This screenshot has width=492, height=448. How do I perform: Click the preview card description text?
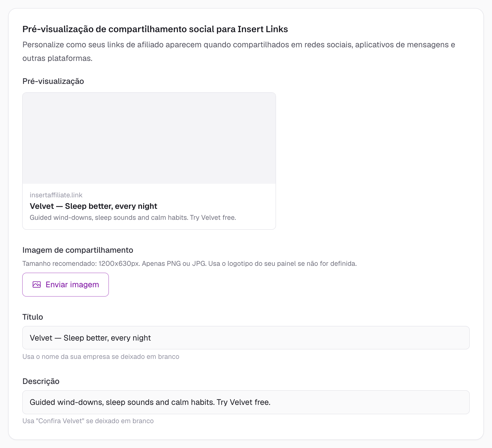click(x=133, y=217)
